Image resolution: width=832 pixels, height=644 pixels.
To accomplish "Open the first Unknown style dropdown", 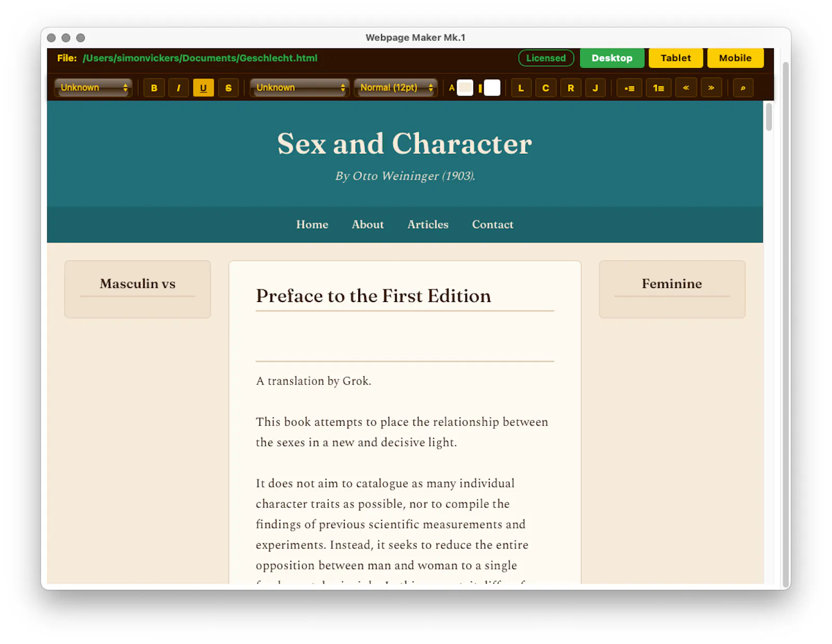I will [94, 88].
